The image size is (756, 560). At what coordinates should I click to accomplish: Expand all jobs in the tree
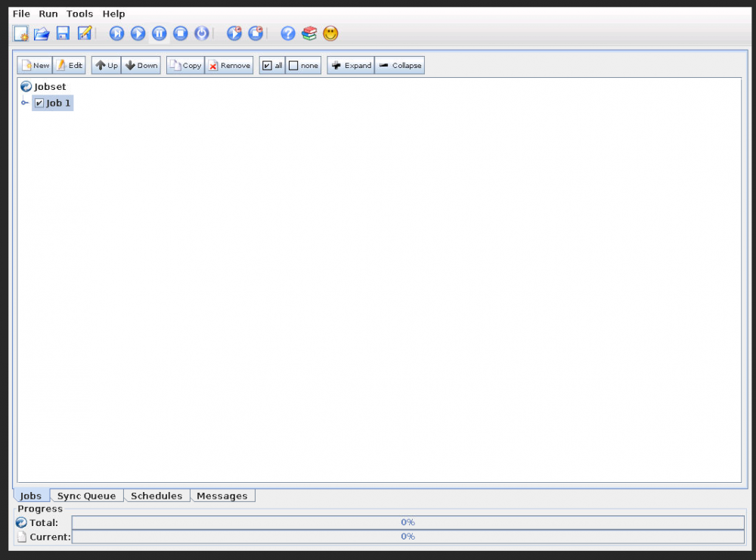(351, 65)
